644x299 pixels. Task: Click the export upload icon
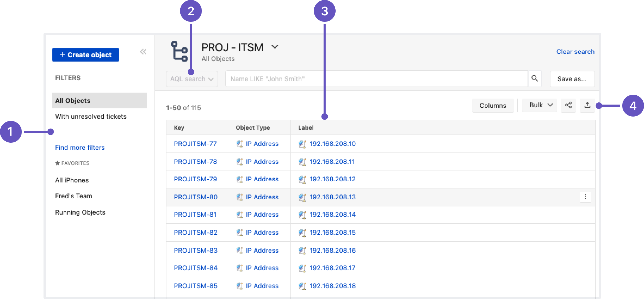tap(587, 105)
